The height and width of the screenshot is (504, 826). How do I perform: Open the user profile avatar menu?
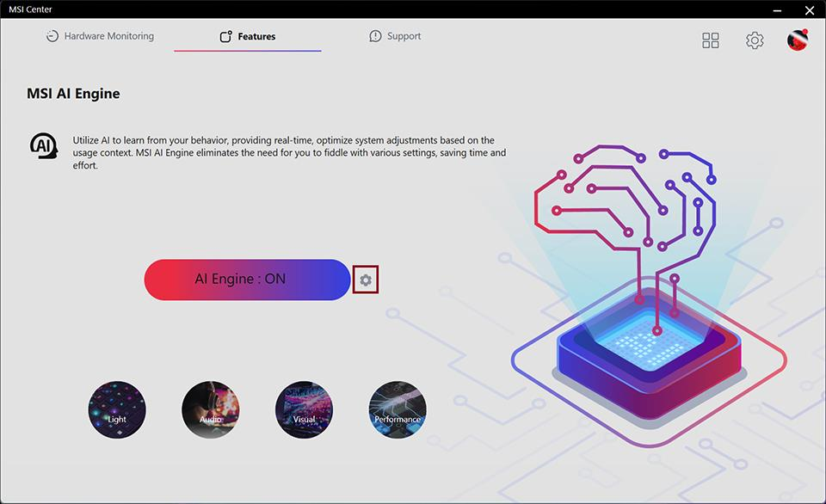[796, 40]
